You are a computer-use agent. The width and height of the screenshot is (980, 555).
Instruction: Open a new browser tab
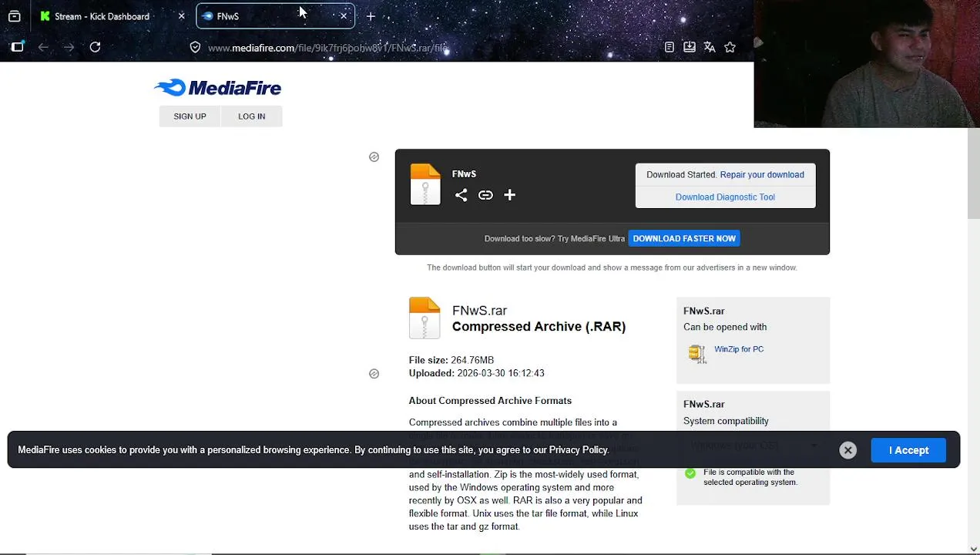point(371,16)
